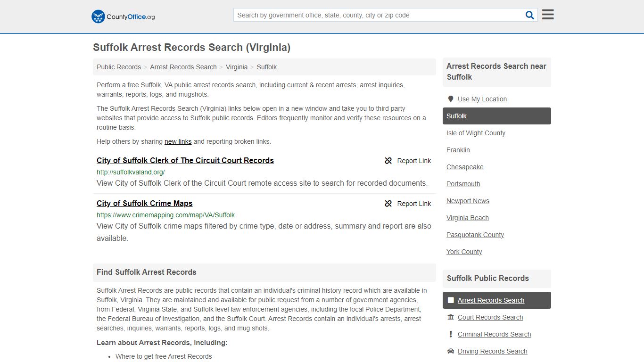Open Pasquotank County link

[475, 235]
